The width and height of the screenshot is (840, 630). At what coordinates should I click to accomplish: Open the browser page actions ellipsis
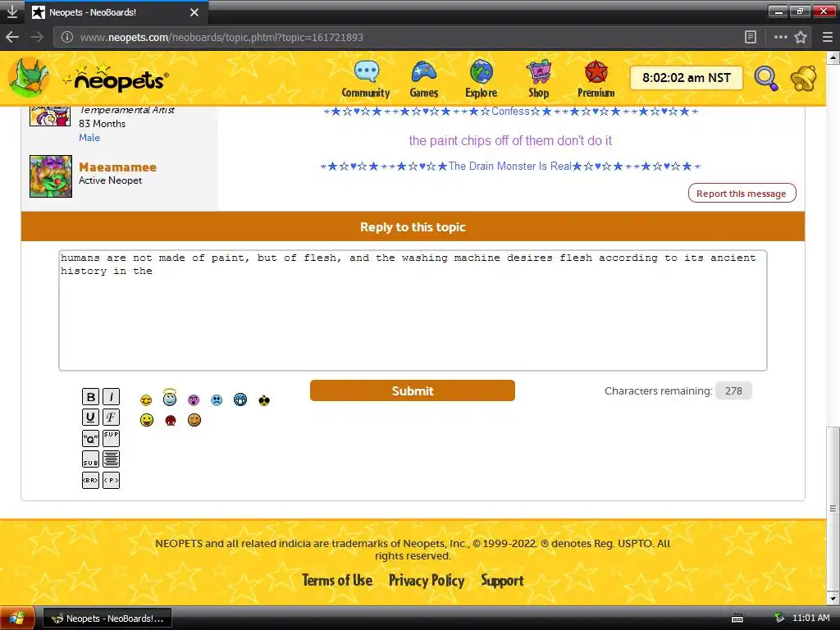781,37
